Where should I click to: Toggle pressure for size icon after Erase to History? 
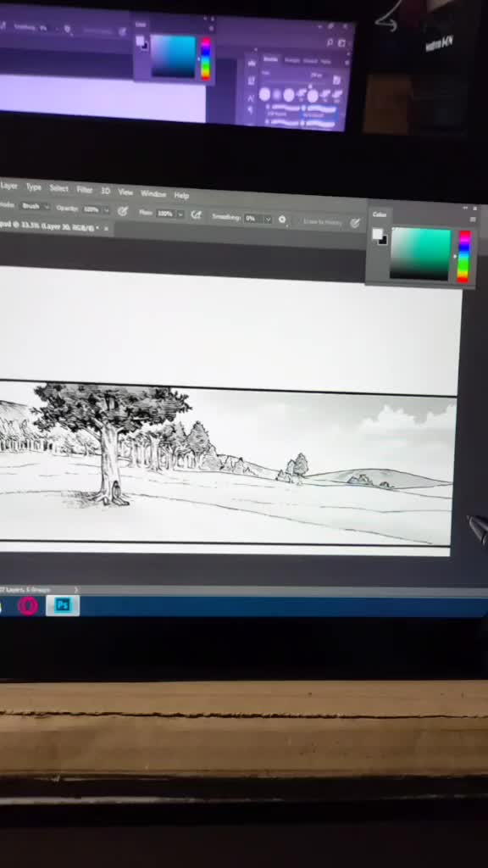pos(355,223)
